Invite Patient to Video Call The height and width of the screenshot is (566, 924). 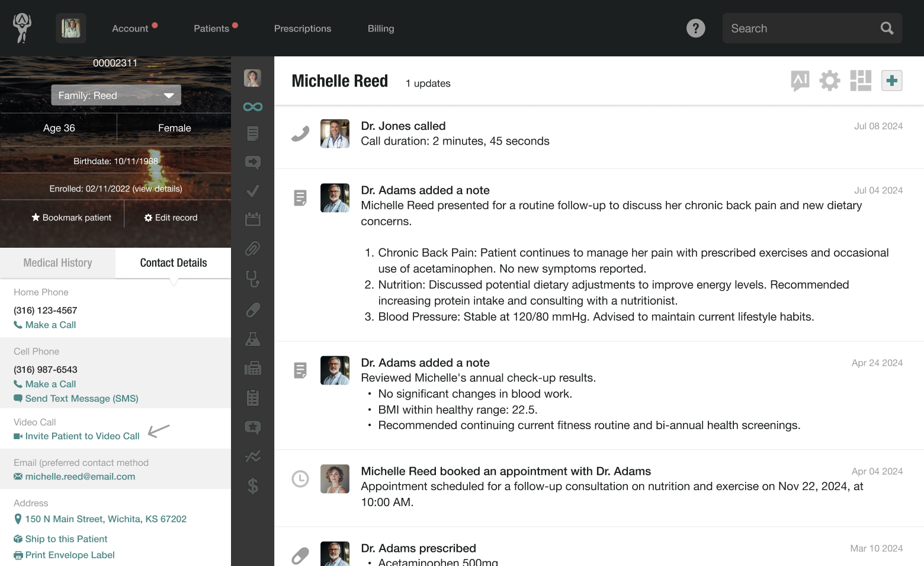[76, 436]
